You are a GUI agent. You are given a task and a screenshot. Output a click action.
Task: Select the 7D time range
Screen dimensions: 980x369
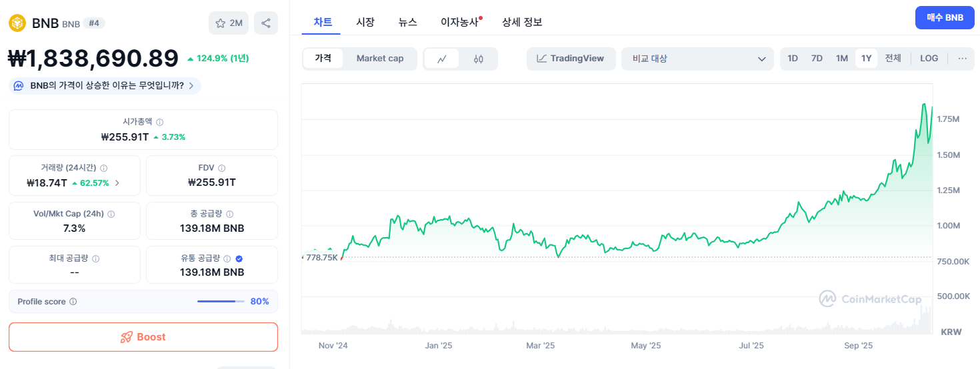[x=817, y=59]
